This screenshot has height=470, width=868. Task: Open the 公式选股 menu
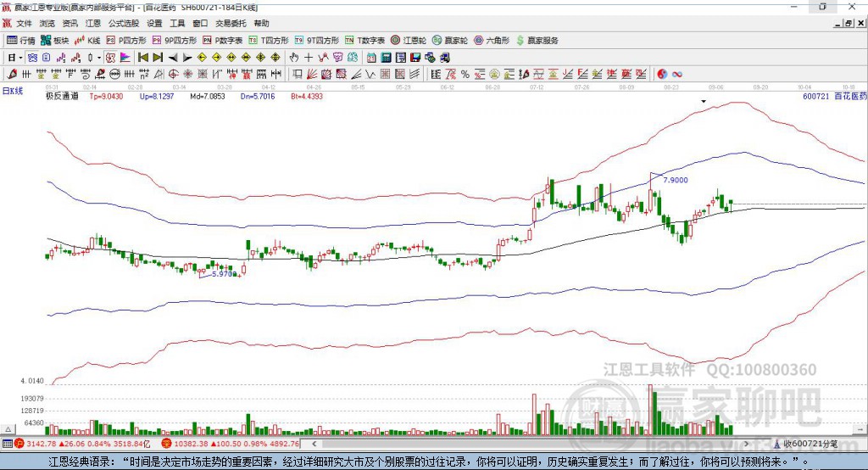tap(124, 23)
